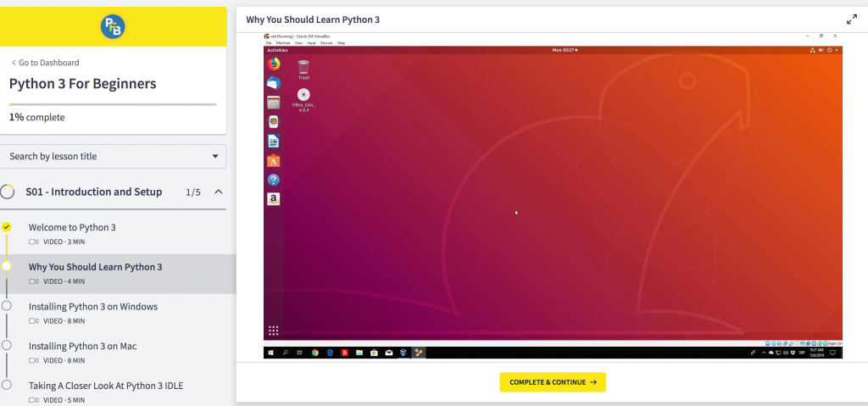Open Rhythmbox in the Ubuntu dock

click(274, 122)
